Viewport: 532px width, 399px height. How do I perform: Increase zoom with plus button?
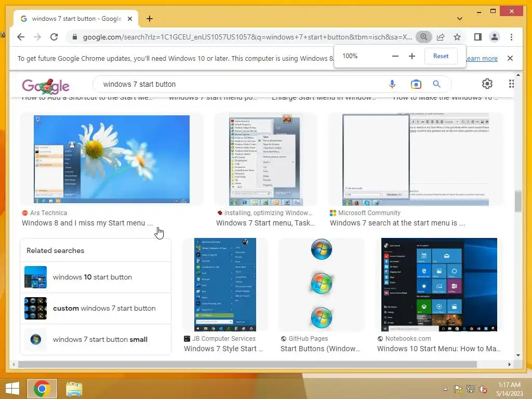point(412,56)
